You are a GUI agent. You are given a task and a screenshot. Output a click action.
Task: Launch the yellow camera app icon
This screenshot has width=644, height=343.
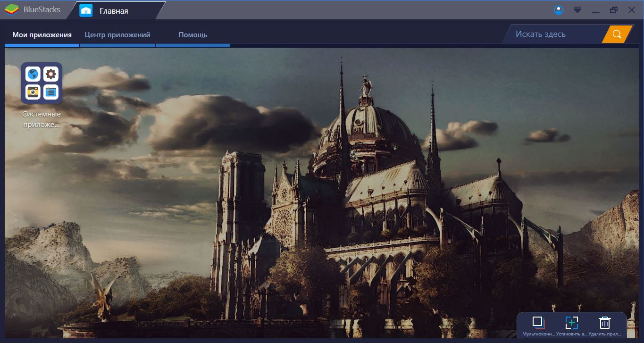pyautogui.click(x=33, y=92)
